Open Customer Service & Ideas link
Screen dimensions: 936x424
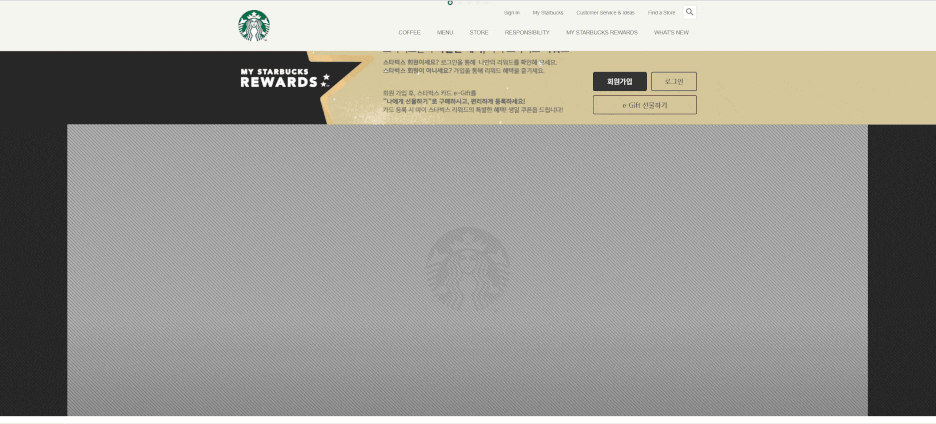point(605,13)
